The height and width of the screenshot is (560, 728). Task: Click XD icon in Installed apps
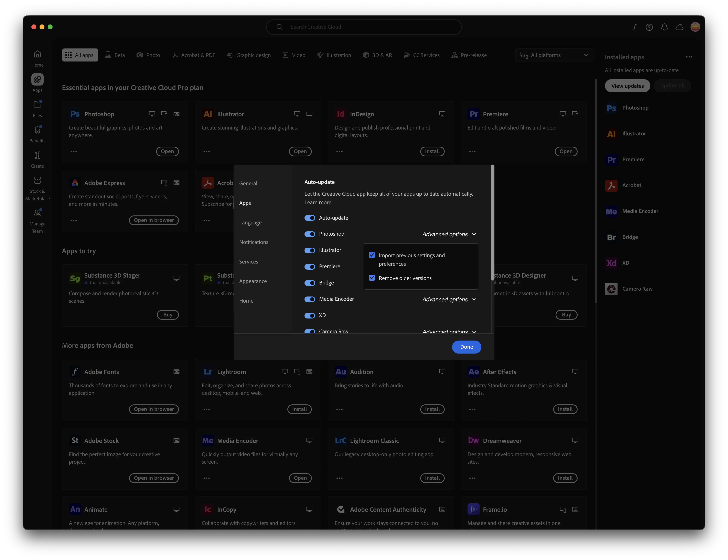[x=611, y=263]
